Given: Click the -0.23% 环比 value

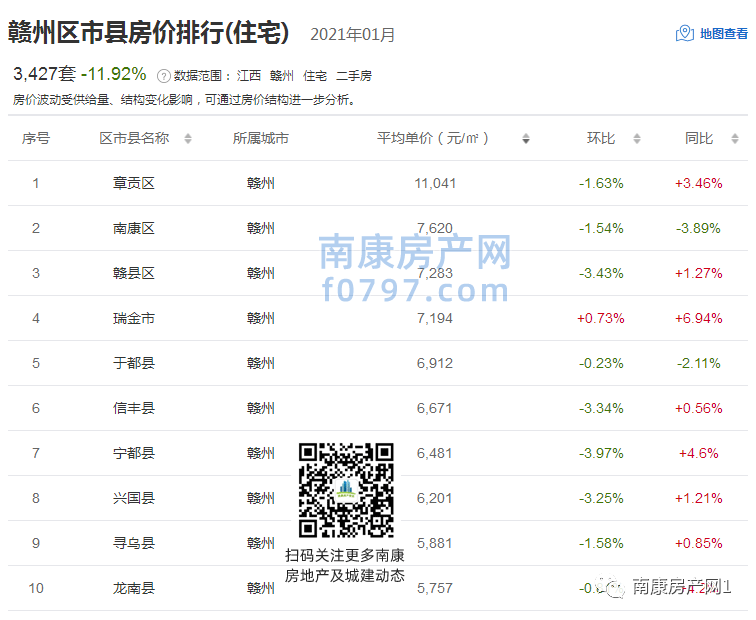Looking at the screenshot, I should point(601,363).
